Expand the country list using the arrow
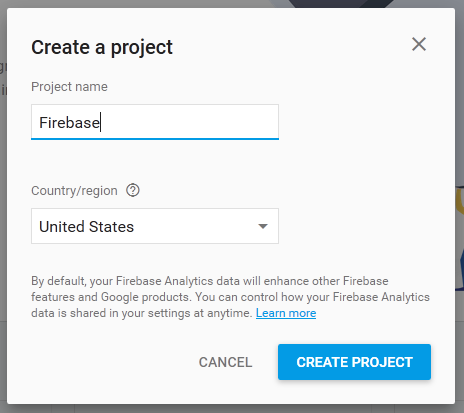The height and width of the screenshot is (413, 464). [x=263, y=226]
